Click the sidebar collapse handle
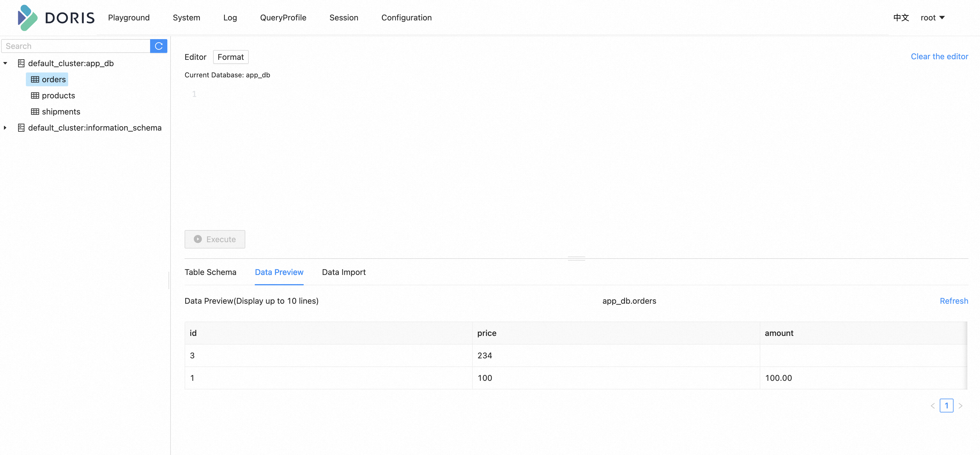 click(x=169, y=280)
